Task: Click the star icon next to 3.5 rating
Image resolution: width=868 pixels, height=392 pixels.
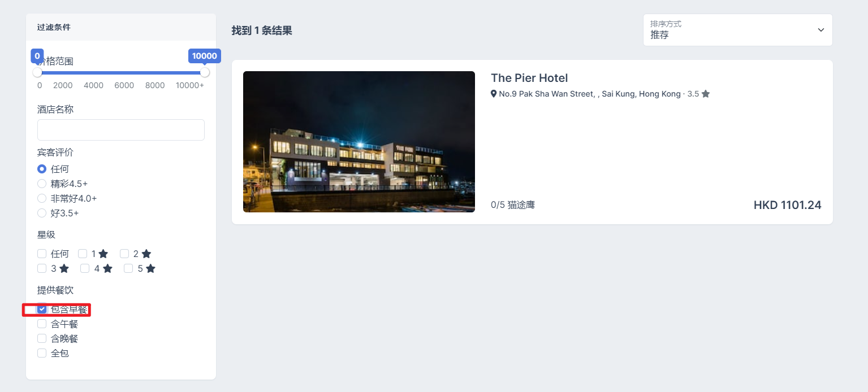Action: click(705, 94)
